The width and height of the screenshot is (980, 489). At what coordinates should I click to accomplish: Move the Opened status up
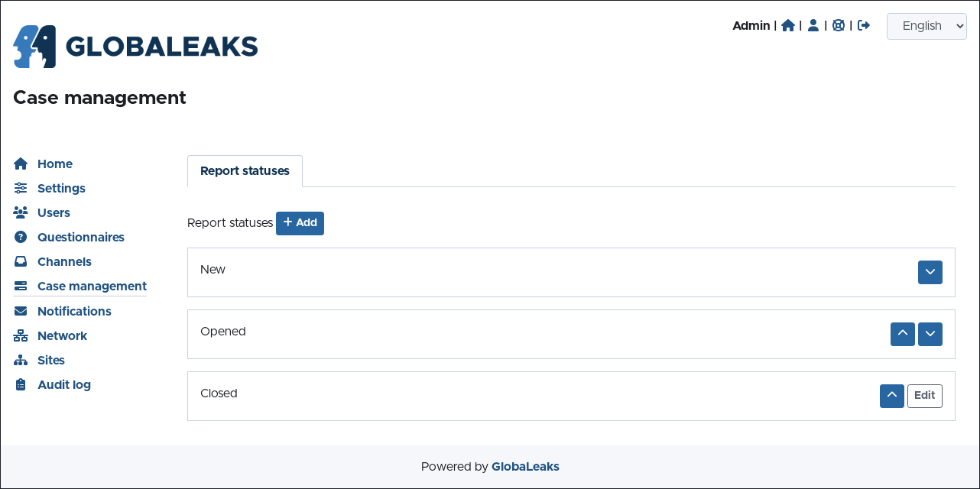pos(902,334)
